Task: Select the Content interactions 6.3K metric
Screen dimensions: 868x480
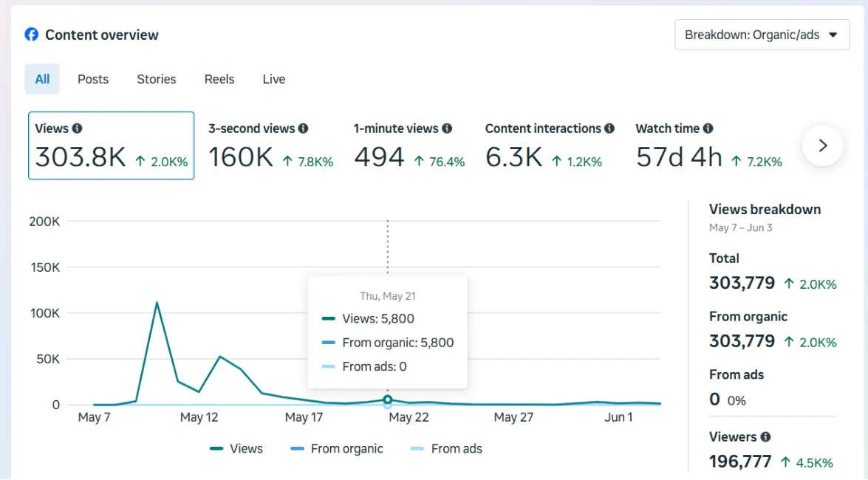Action: tap(550, 146)
